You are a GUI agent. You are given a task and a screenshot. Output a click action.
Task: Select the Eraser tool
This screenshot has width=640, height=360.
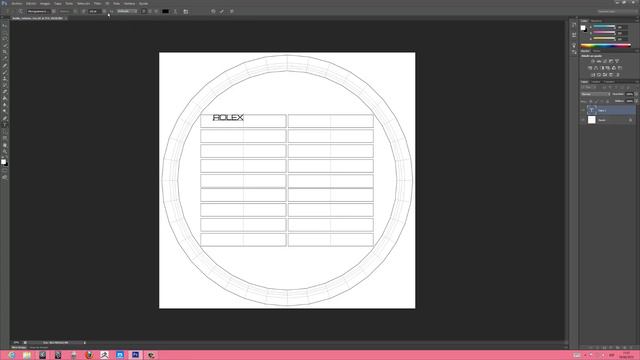(5, 91)
